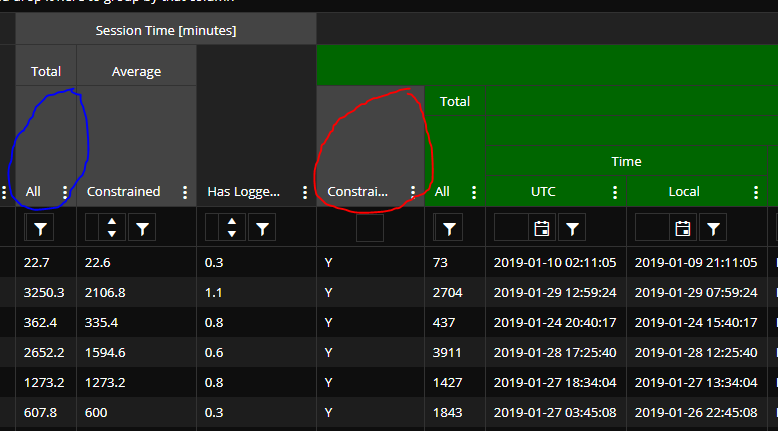Open the calendar picker in the UTC filter

click(541, 228)
